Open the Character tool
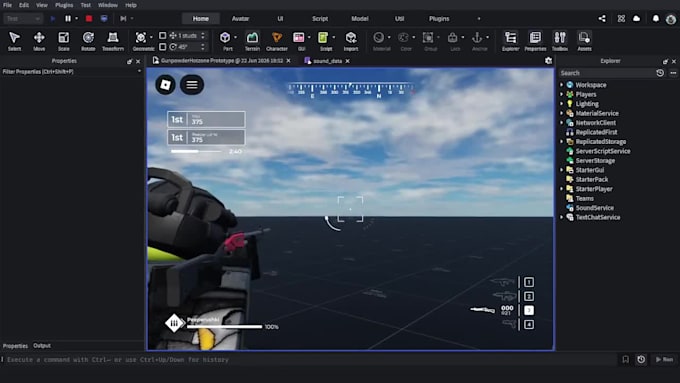Viewport: 680px width, 383px height. pos(277,41)
